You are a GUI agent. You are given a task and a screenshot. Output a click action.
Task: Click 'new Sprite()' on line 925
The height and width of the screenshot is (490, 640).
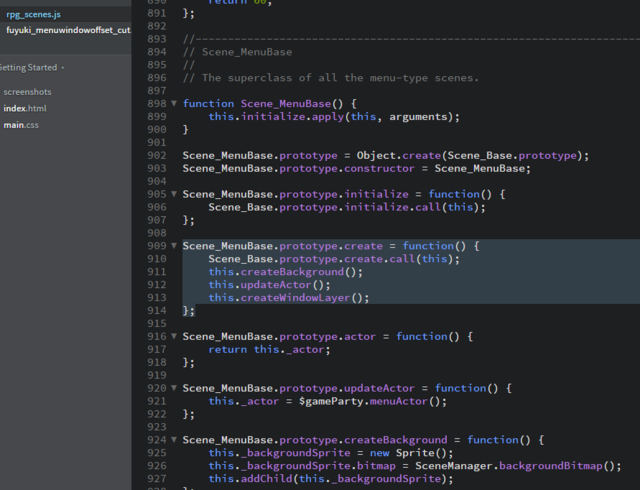[x=408, y=453]
